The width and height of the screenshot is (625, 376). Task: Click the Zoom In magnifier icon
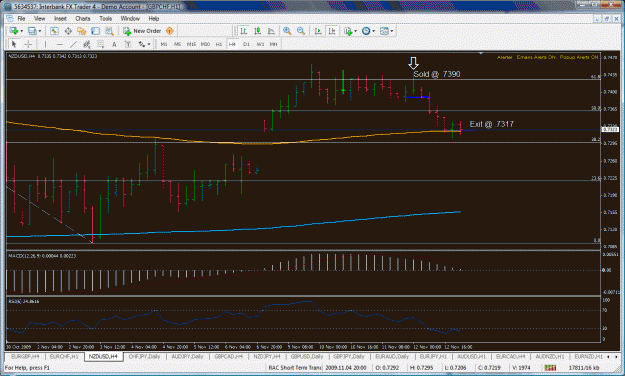tap(287, 31)
